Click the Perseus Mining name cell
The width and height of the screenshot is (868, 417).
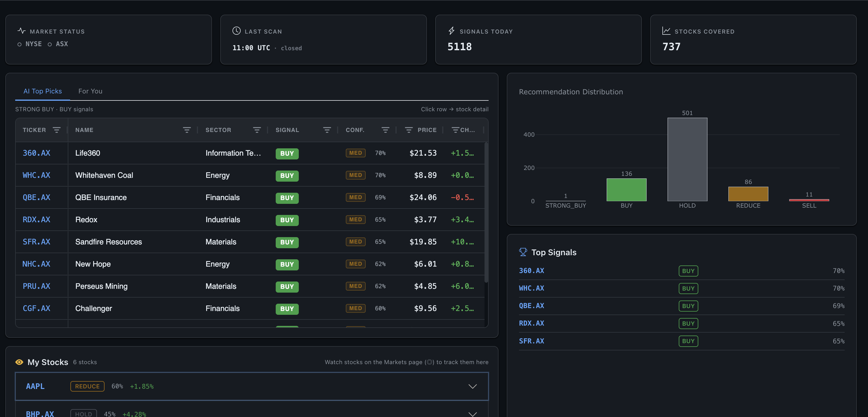pyautogui.click(x=101, y=286)
